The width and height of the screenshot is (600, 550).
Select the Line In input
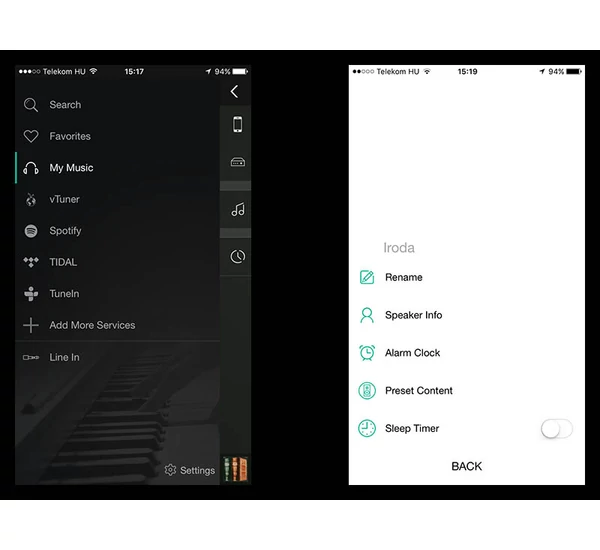[64, 357]
